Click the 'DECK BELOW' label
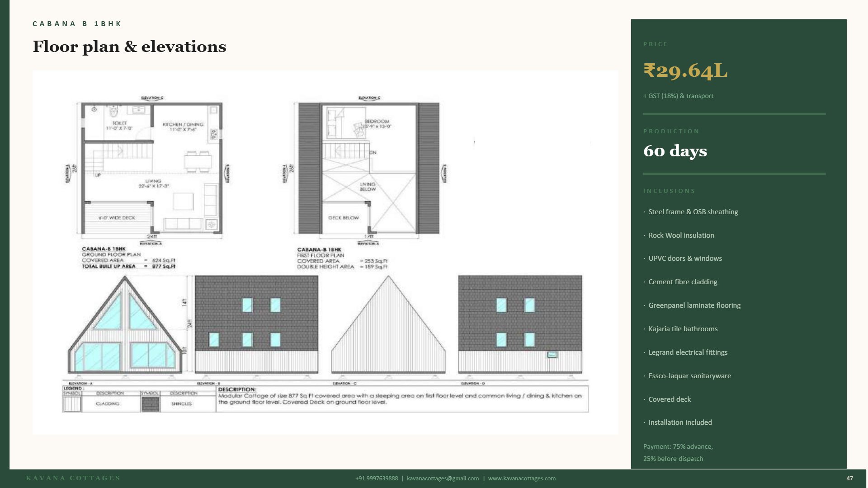 (x=344, y=218)
